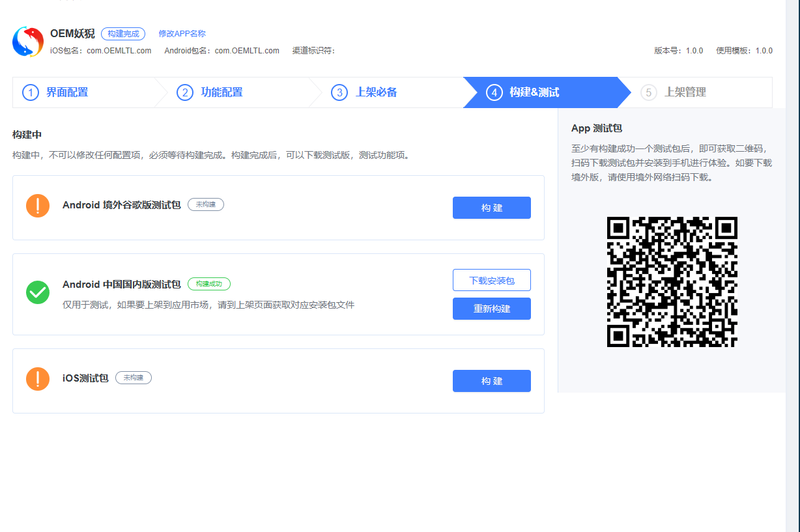This screenshot has width=800, height=532.
Task: Click the orange warning icon for iOS测试包
Action: (38, 379)
